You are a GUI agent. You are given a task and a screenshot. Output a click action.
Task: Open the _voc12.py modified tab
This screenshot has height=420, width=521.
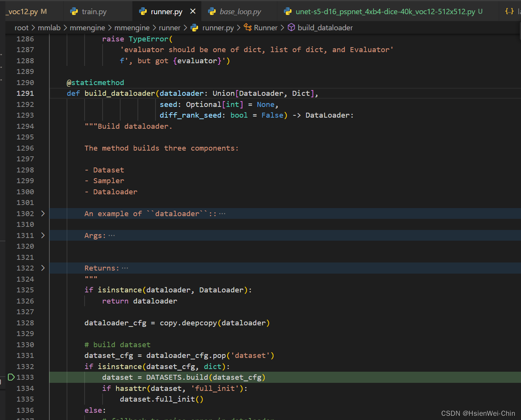[x=26, y=11]
